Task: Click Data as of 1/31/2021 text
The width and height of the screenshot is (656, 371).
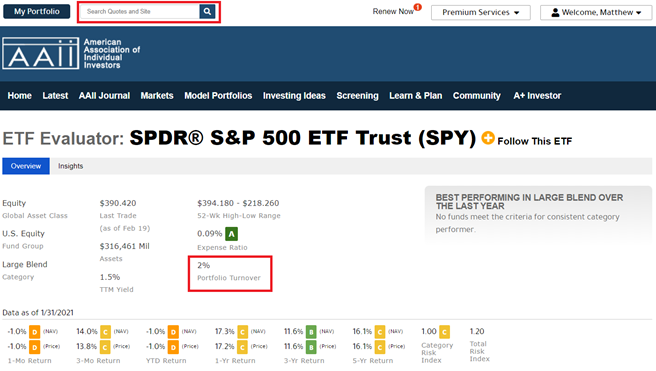Action: click(38, 313)
